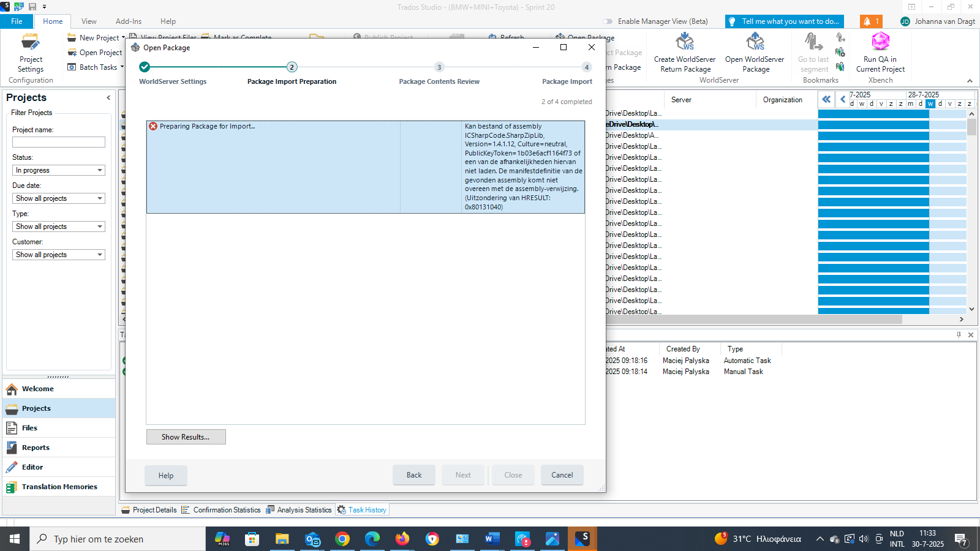Click step 3 Package Contents Review marker

[x=439, y=67]
